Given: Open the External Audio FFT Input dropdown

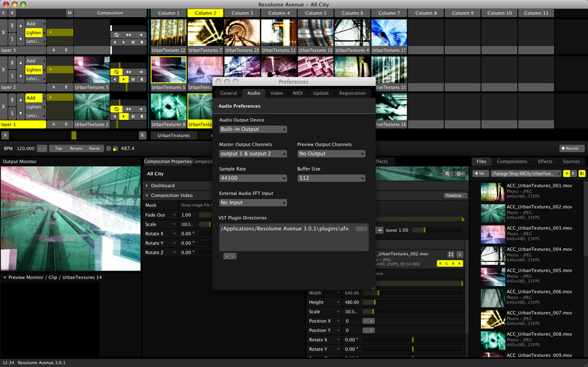Looking at the screenshot, I should [x=253, y=203].
